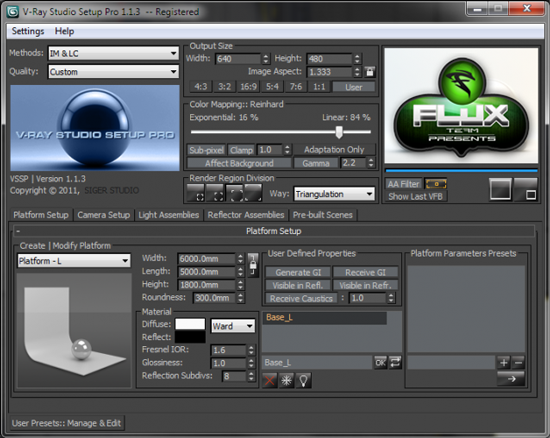This screenshot has height=438, width=550.
Task: Click the swap arrows icon beside OK
Action: click(x=395, y=362)
